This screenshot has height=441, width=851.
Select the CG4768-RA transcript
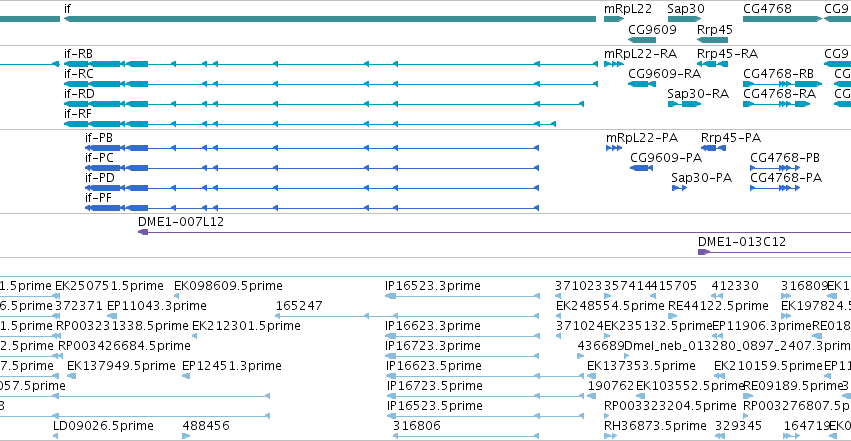pos(777,104)
